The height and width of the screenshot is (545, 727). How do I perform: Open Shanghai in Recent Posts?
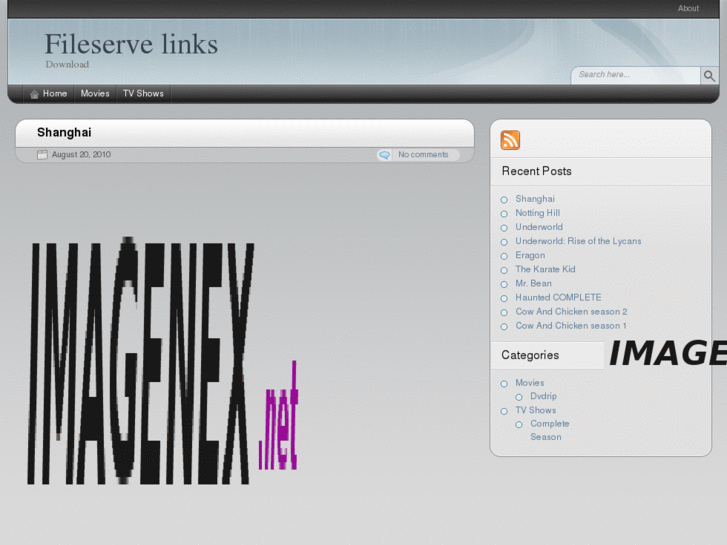pyautogui.click(x=535, y=199)
